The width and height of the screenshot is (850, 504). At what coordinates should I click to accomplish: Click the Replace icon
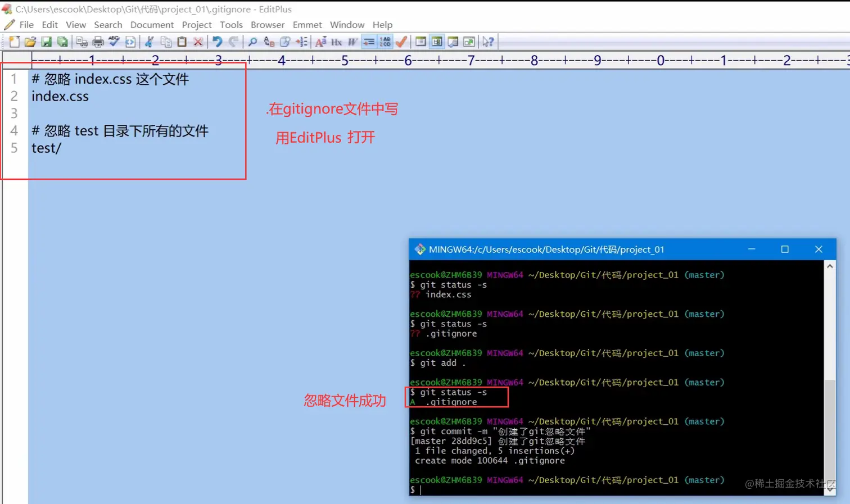click(x=269, y=42)
